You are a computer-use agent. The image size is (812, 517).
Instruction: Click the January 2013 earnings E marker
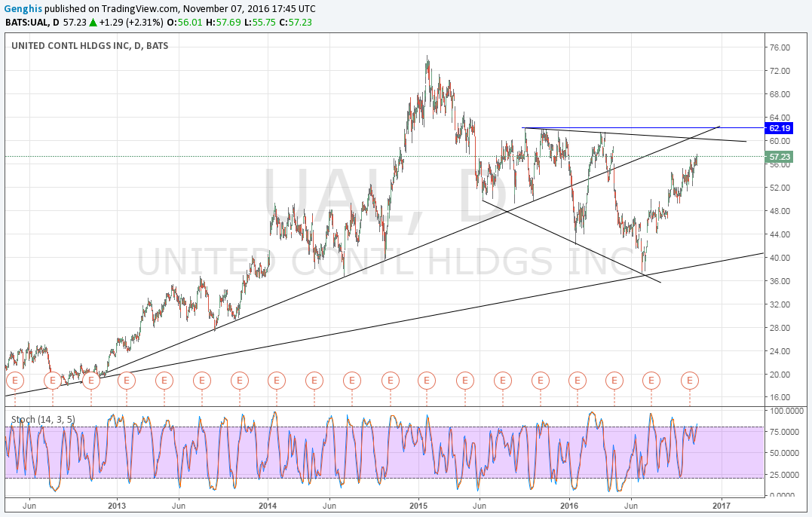coord(127,381)
